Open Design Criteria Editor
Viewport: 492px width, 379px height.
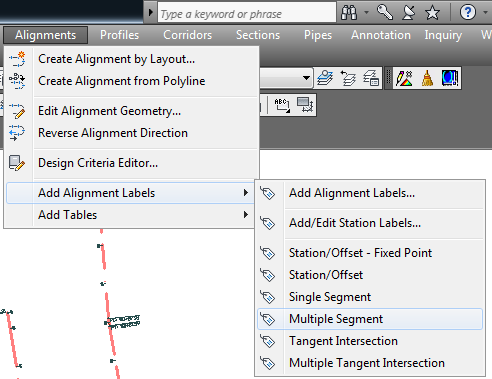(98, 163)
